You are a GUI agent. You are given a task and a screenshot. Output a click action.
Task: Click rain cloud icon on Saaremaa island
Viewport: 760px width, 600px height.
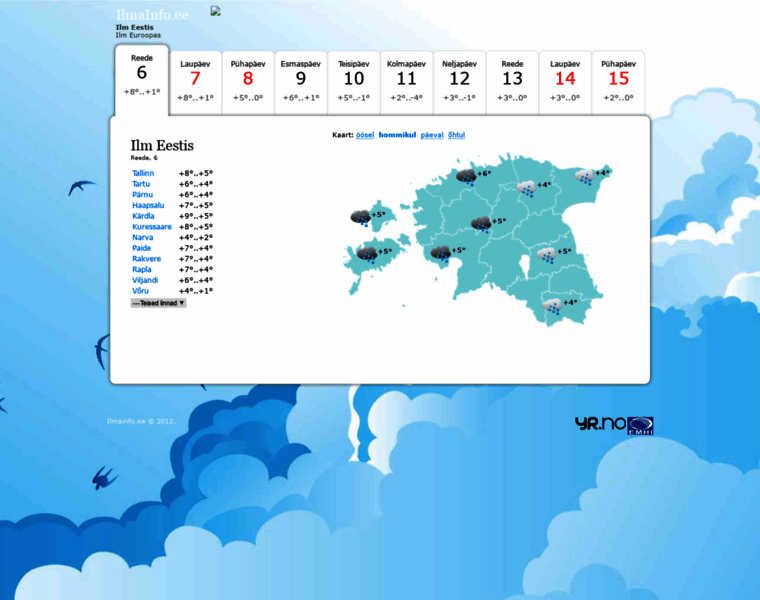tap(367, 255)
